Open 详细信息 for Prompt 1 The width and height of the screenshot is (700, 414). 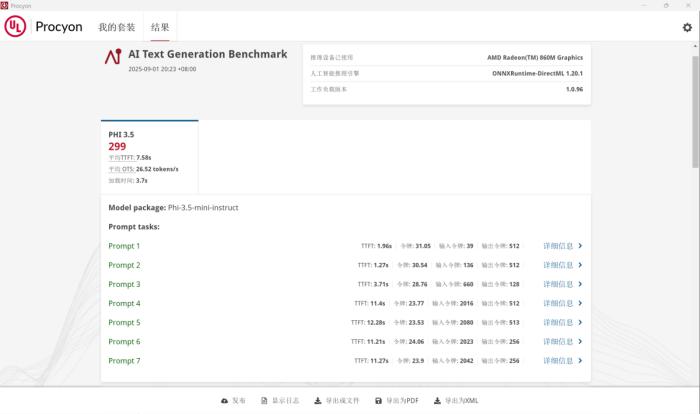click(558, 246)
